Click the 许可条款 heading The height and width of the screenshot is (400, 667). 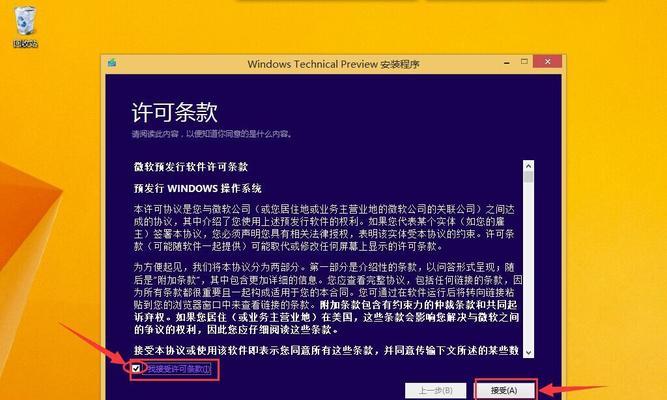tap(174, 112)
